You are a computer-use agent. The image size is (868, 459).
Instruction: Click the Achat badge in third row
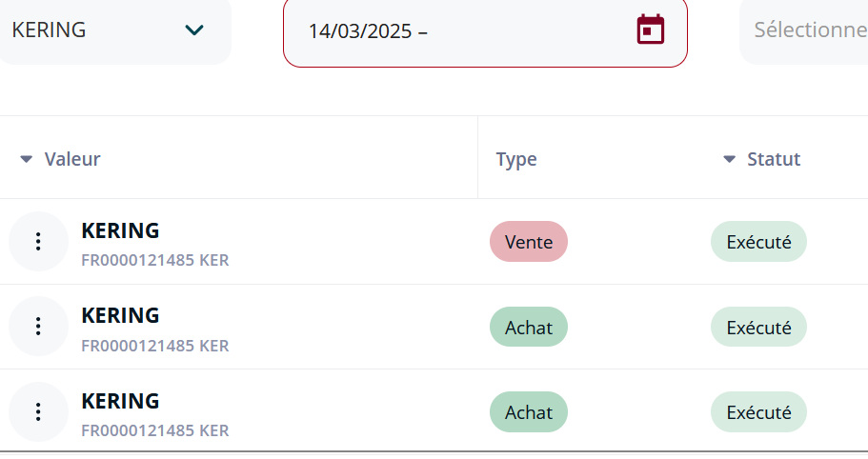[x=529, y=412]
